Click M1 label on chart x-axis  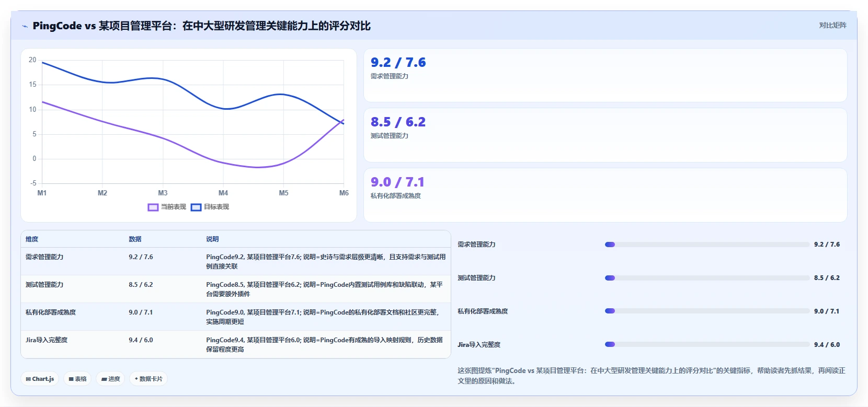pyautogui.click(x=42, y=193)
